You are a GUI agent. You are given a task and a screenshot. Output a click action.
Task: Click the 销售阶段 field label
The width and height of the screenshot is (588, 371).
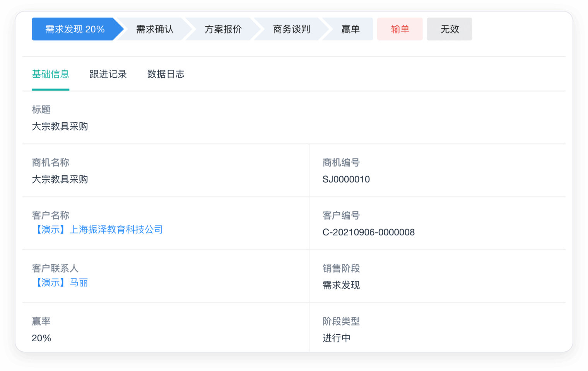click(341, 269)
